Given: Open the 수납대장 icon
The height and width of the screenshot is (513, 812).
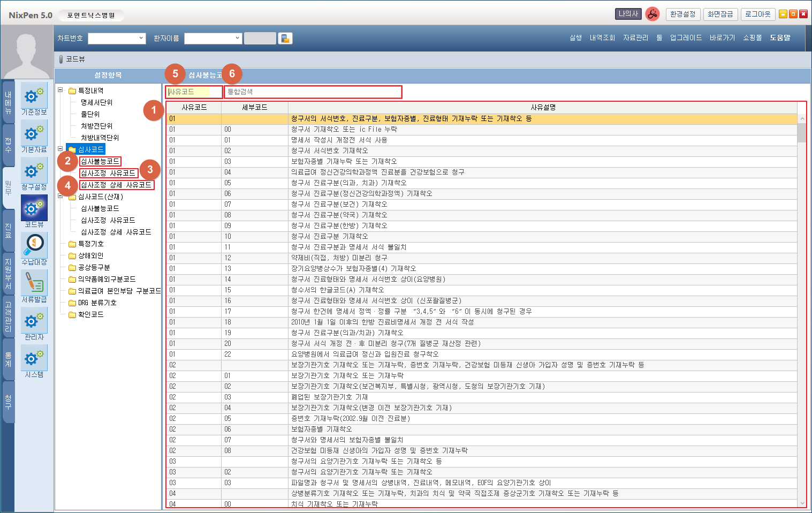Looking at the screenshot, I should coord(34,245).
